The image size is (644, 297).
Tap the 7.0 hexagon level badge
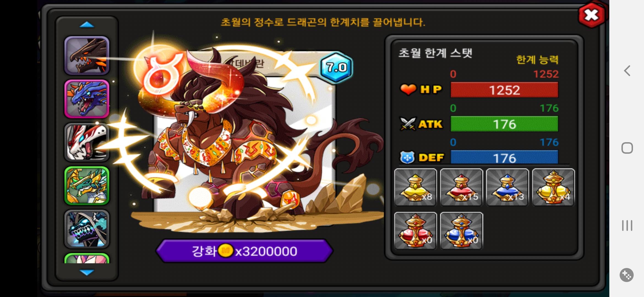[336, 67]
